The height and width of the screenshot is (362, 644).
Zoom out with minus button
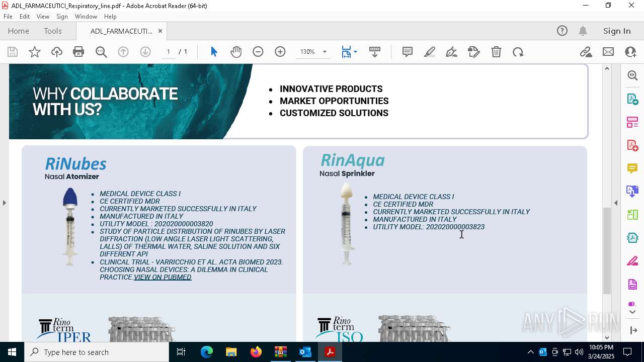click(x=258, y=52)
